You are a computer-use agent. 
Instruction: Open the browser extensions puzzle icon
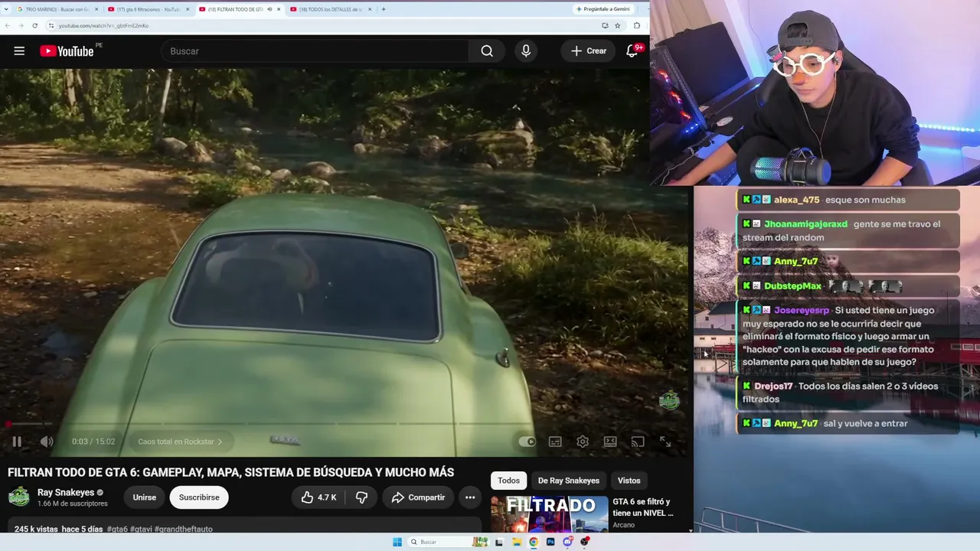click(x=637, y=25)
